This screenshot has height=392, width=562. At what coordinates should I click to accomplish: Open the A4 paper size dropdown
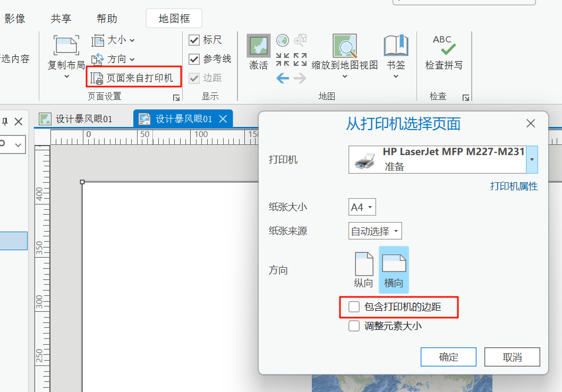point(362,207)
